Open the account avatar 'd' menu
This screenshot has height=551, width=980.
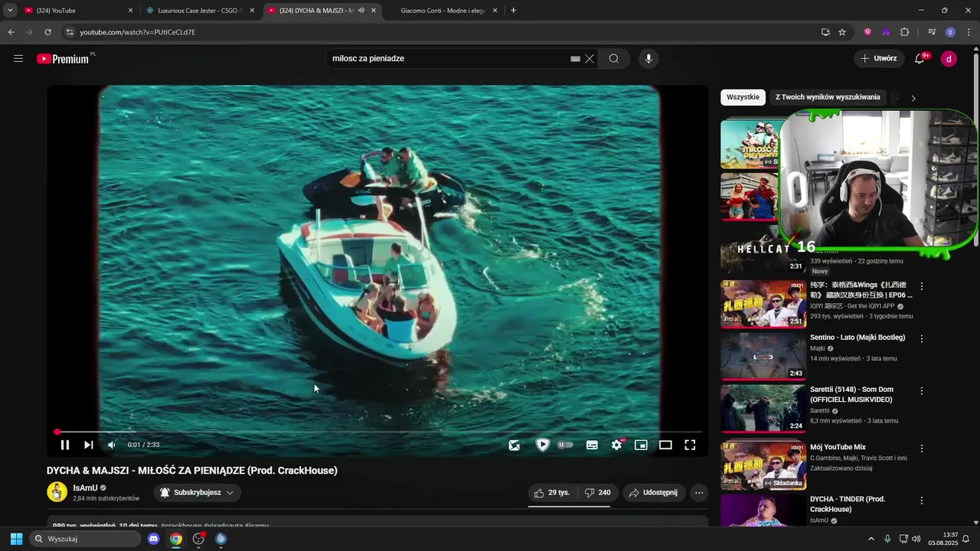pyautogui.click(x=949, y=59)
